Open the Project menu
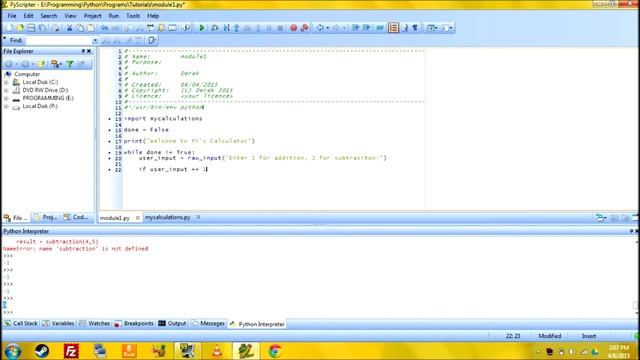Image resolution: width=640 pixels, height=360 pixels. 92,16
